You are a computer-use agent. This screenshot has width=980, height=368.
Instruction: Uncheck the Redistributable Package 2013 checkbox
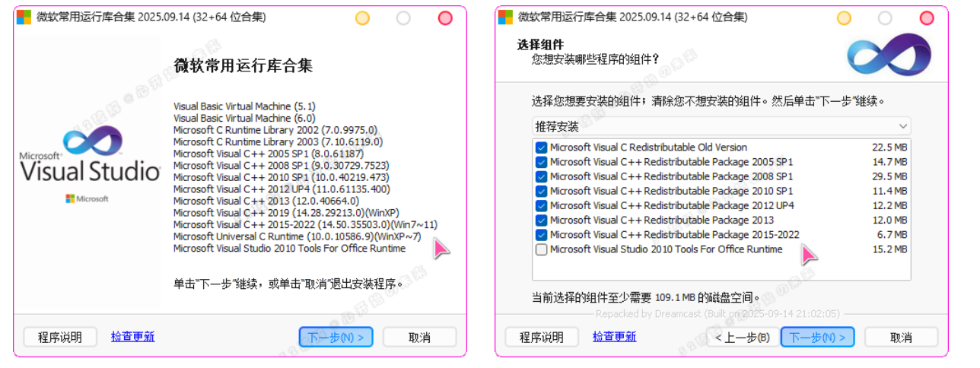(x=541, y=220)
